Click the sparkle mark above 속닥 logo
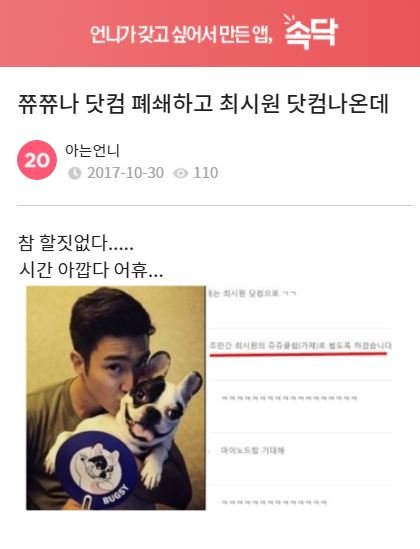Screen dimensions: 420x549 (290, 19)
